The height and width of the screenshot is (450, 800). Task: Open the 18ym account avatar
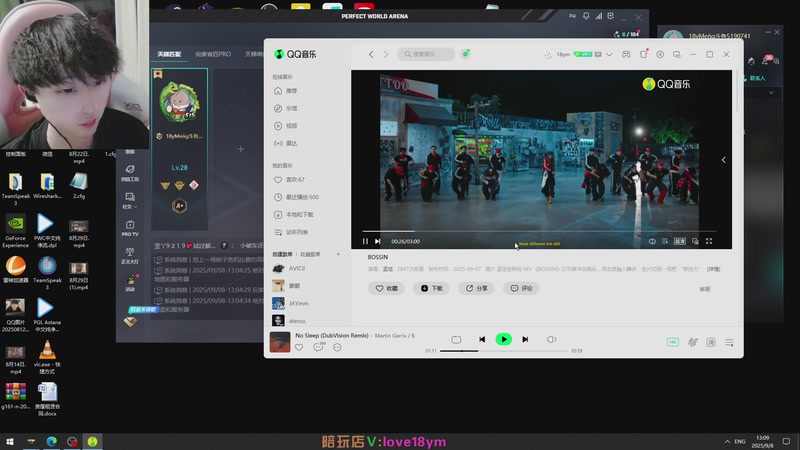547,54
